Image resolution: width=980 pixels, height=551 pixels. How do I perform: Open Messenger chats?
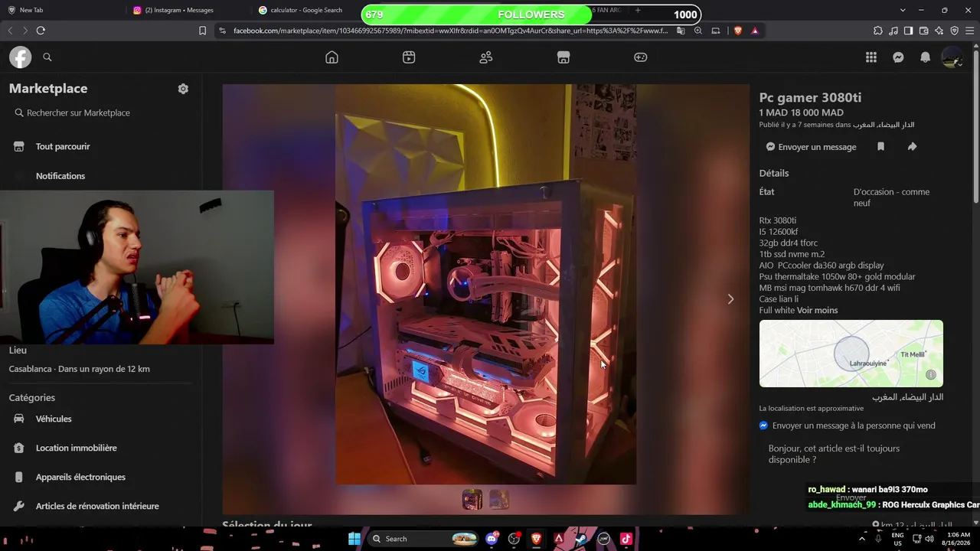pyautogui.click(x=898, y=57)
